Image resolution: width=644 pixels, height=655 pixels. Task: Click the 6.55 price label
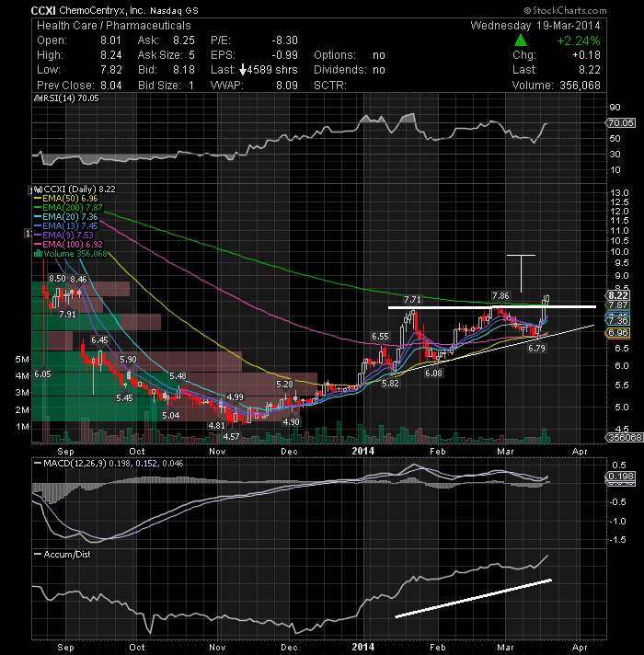pyautogui.click(x=380, y=337)
